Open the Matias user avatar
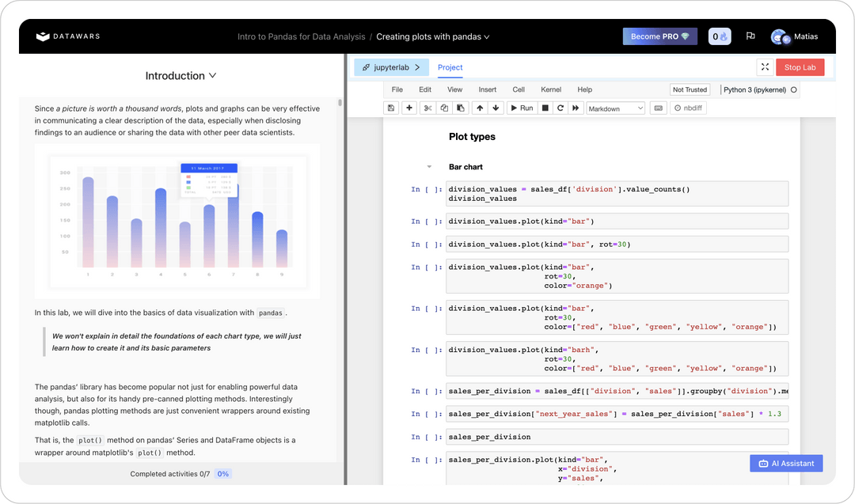The width and height of the screenshot is (855, 504). [780, 36]
